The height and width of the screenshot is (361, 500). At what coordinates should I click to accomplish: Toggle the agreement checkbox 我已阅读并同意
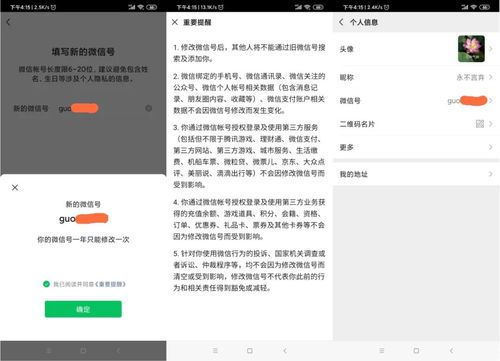(x=46, y=284)
